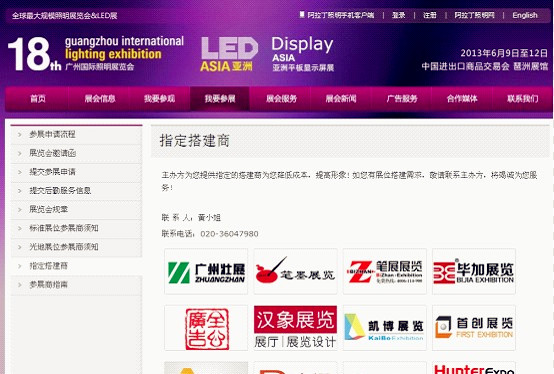Image resolution: width=554 pixels, height=374 pixels.
Task: Open the 首页 home tab
Action: click(x=37, y=99)
